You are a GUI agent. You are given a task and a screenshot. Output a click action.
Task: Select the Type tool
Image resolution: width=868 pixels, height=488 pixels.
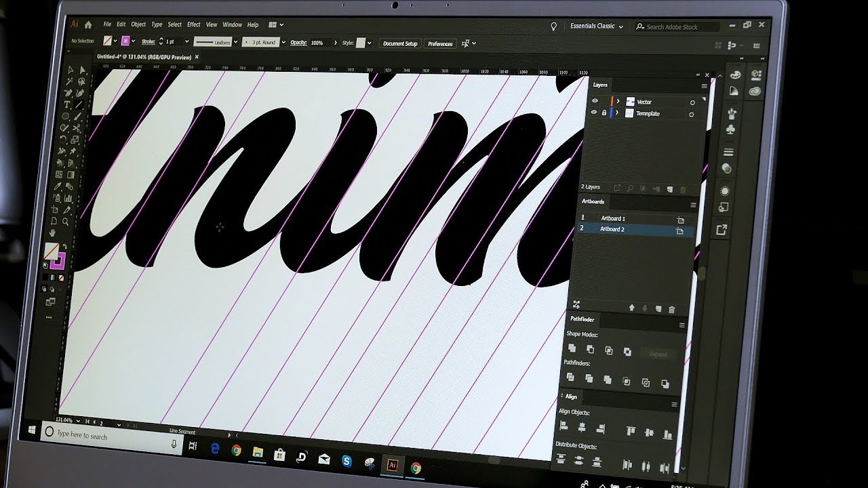pos(67,104)
